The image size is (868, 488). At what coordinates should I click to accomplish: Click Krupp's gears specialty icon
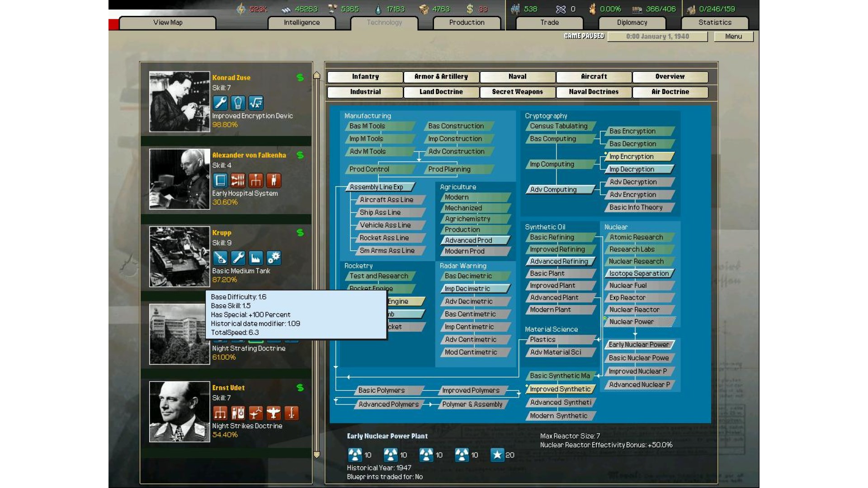pyautogui.click(x=274, y=258)
